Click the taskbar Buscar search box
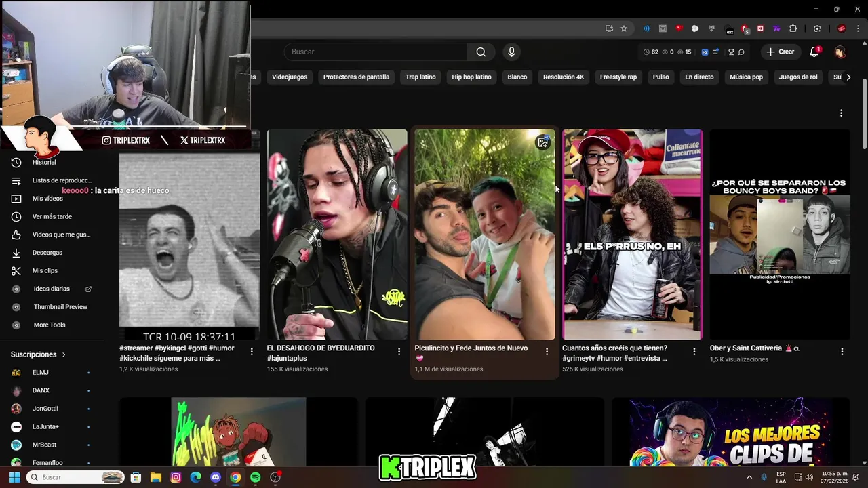 pos(75,477)
